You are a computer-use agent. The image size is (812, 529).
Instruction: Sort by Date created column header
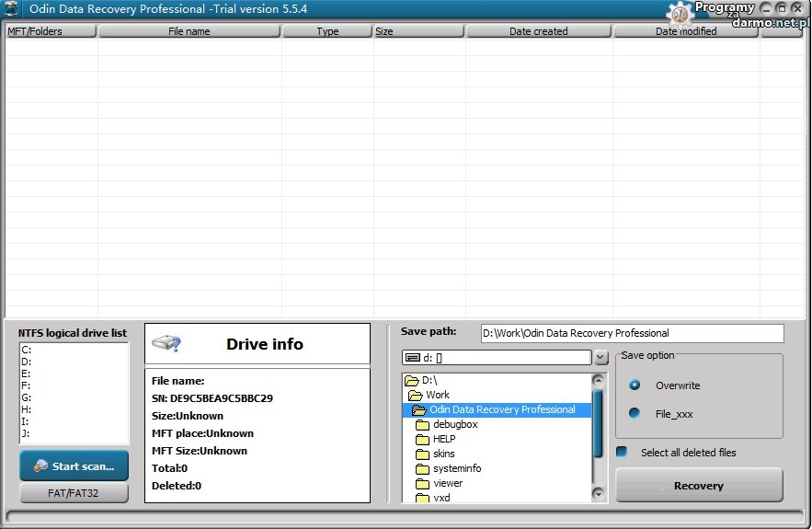[538, 31]
